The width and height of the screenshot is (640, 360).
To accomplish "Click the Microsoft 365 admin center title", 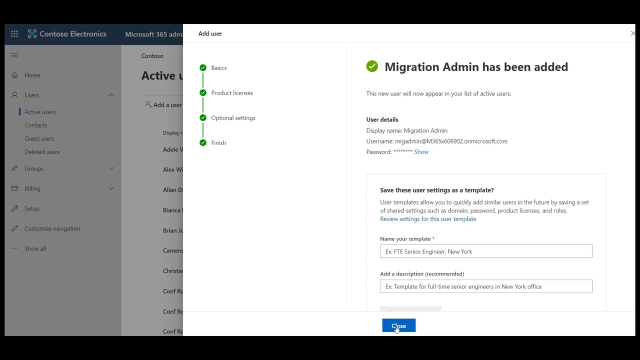I will tap(153, 34).
